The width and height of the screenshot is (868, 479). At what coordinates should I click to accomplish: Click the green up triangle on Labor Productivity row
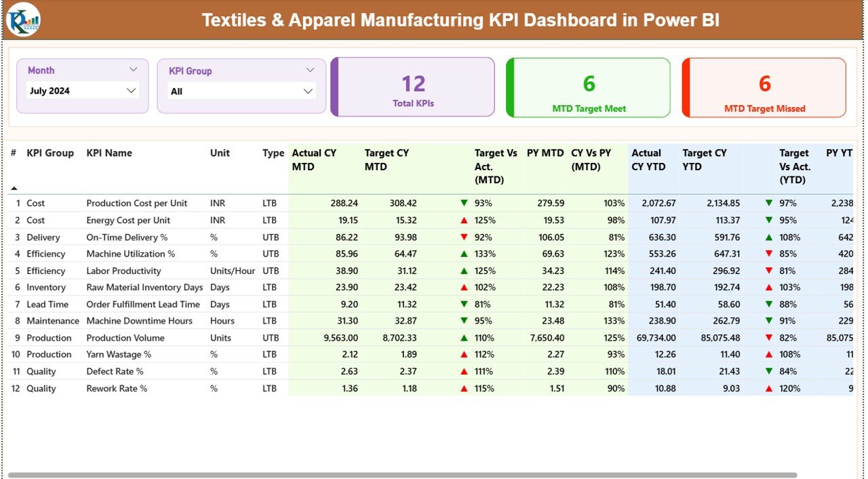pyautogui.click(x=464, y=271)
